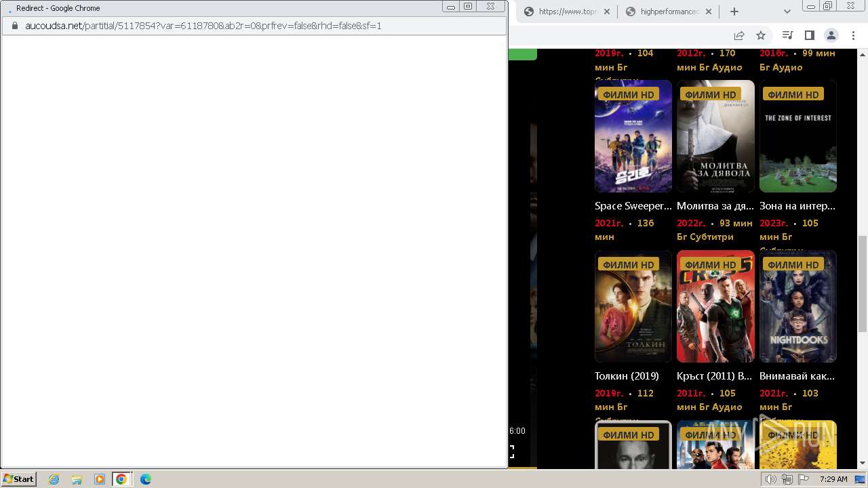Screen dimensions: 868x488
Task: Launch Microsoft Edge from taskbar
Action: click(x=146, y=479)
